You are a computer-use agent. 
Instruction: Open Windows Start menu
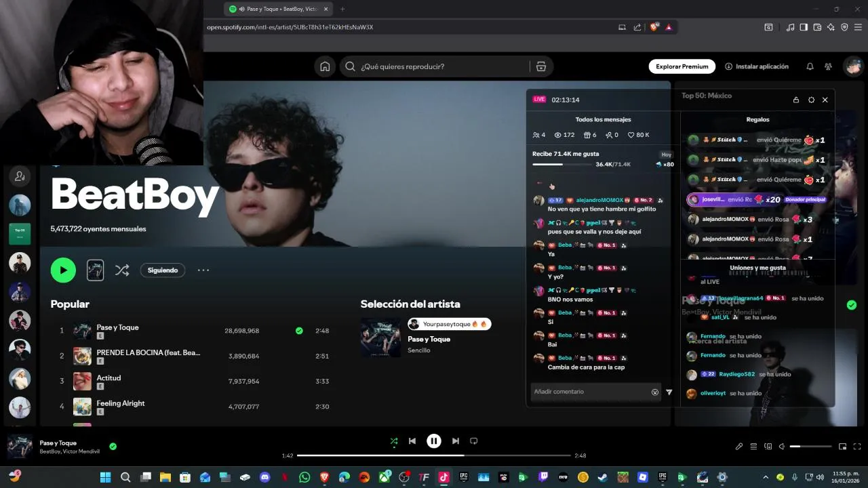[106, 477]
